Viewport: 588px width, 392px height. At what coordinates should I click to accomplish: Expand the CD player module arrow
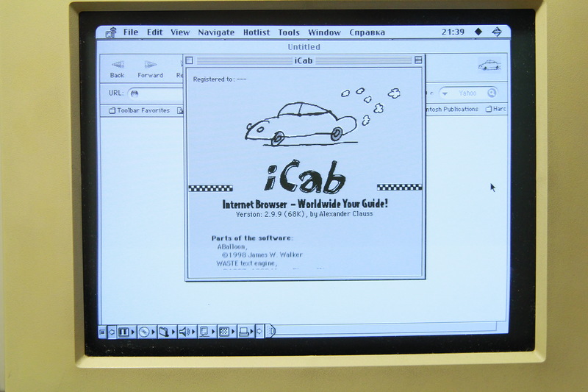coord(154,332)
